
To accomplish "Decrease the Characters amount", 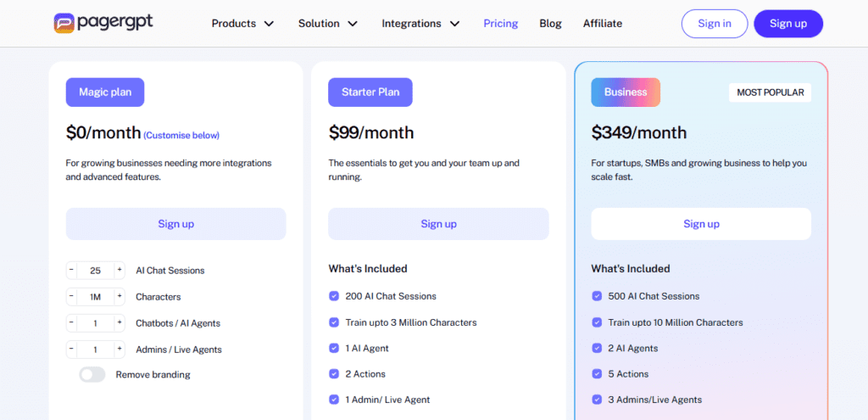I will [x=71, y=296].
